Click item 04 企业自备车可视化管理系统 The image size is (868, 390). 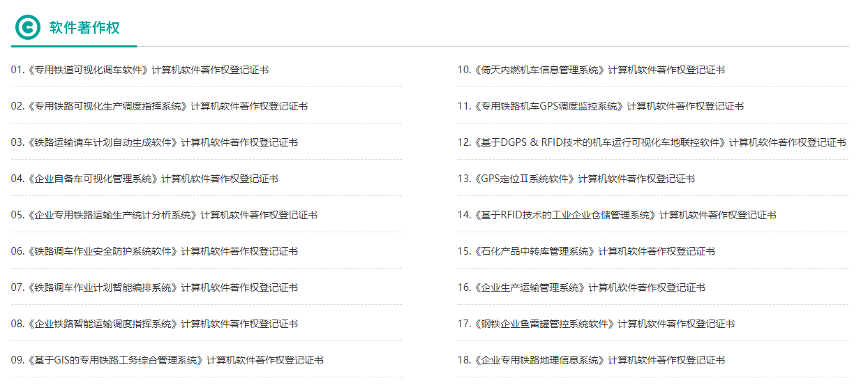144,179
